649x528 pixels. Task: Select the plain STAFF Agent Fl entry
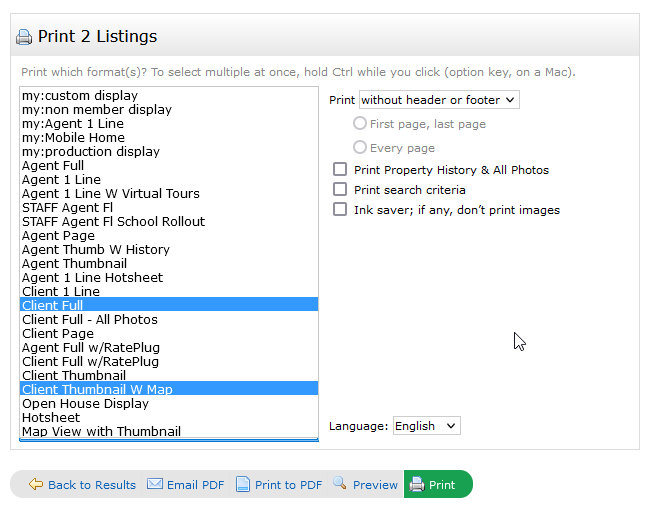[x=169, y=207]
